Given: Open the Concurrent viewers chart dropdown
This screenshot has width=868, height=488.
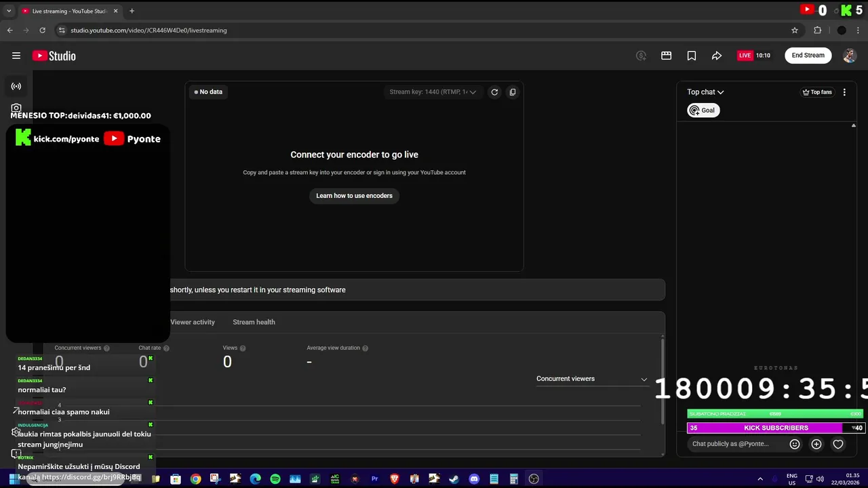Looking at the screenshot, I should click(591, 379).
